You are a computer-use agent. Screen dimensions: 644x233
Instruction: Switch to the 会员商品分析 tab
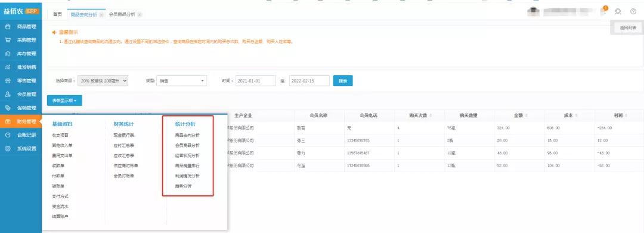pyautogui.click(x=122, y=14)
